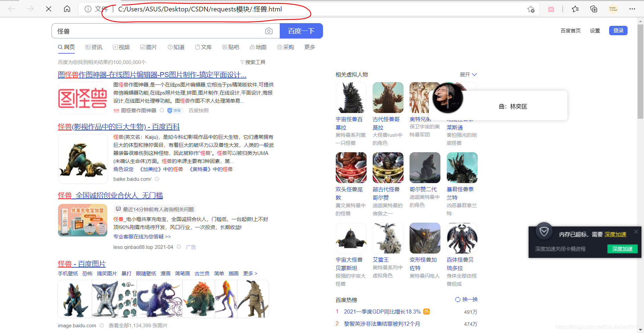
Task: Add page to favorites star icon
Action: click(531, 9)
